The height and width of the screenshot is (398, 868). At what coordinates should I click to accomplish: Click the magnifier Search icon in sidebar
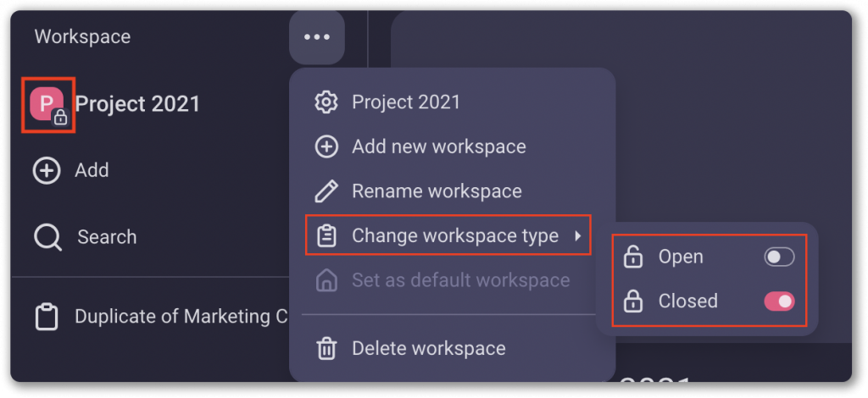(47, 237)
